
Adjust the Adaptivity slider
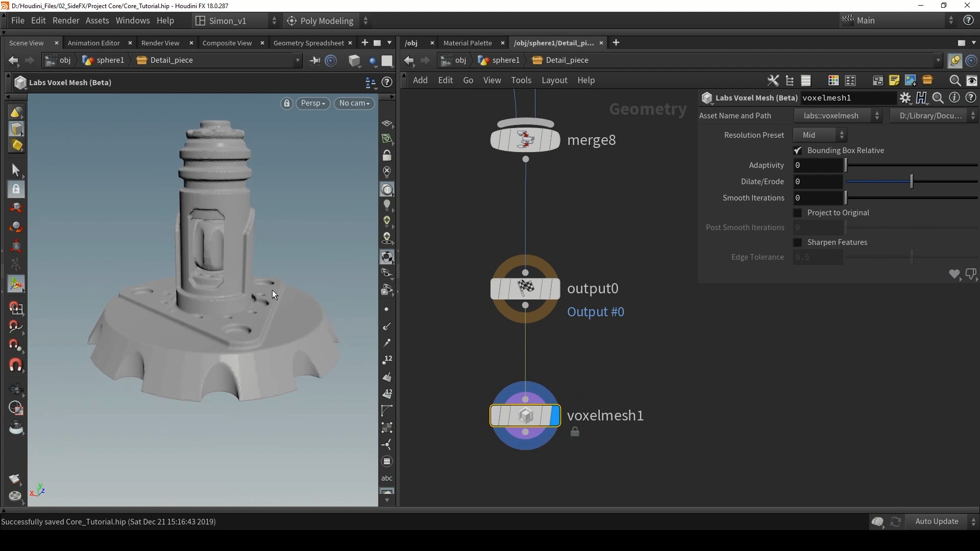[x=912, y=166]
